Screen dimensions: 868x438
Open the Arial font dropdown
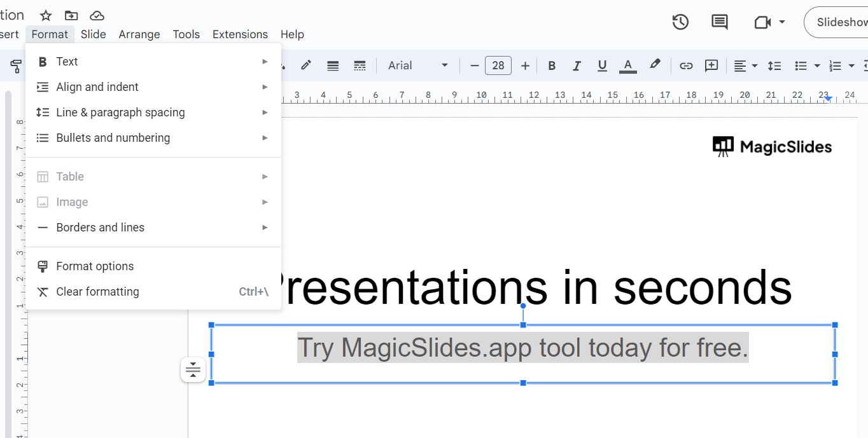418,65
